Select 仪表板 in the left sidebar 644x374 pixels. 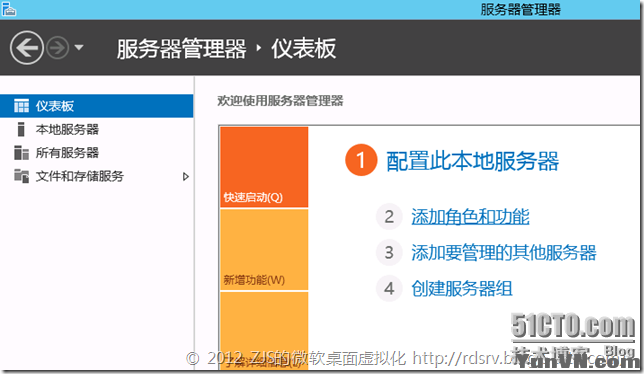tap(97, 106)
